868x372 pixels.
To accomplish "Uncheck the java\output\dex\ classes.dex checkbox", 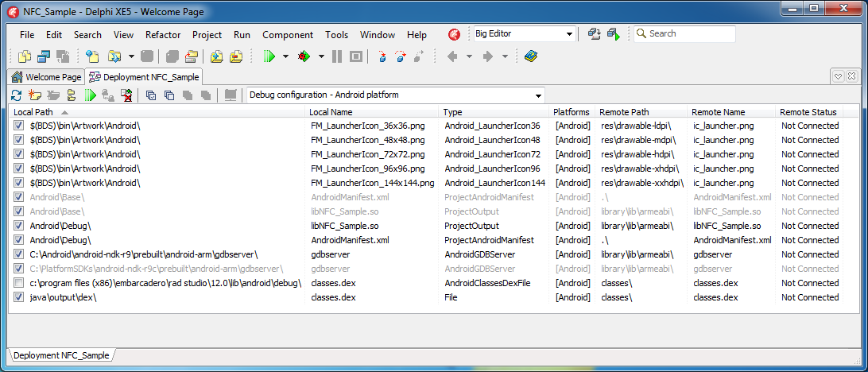I will 19,297.
